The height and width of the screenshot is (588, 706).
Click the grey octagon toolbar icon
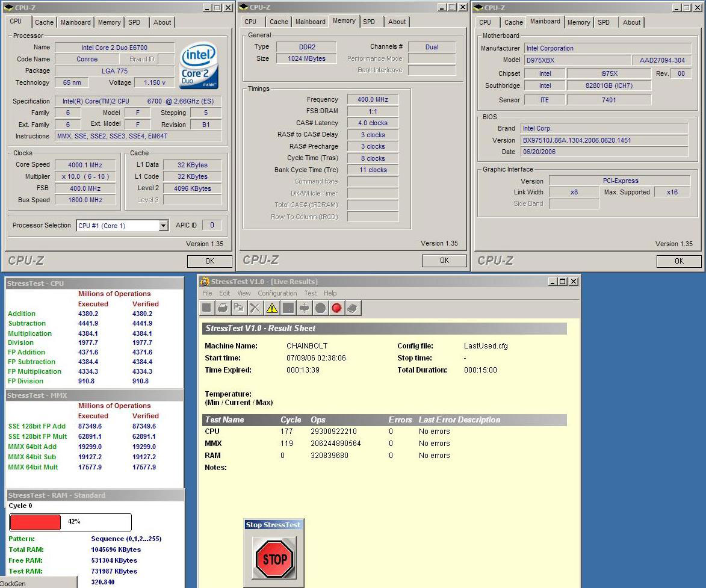[320, 308]
